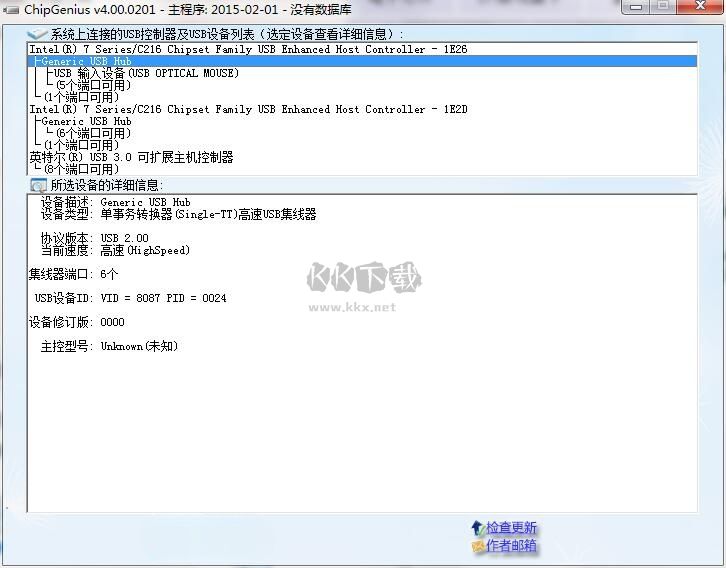Select the 1E26 USB Enhanced Host Controller
This screenshot has width=726, height=568.
click(248, 49)
